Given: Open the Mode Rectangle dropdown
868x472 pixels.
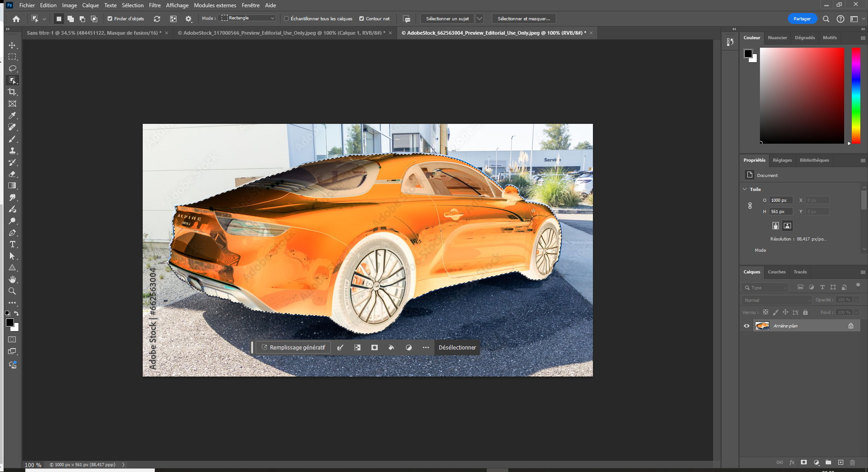Looking at the screenshot, I should (248, 18).
